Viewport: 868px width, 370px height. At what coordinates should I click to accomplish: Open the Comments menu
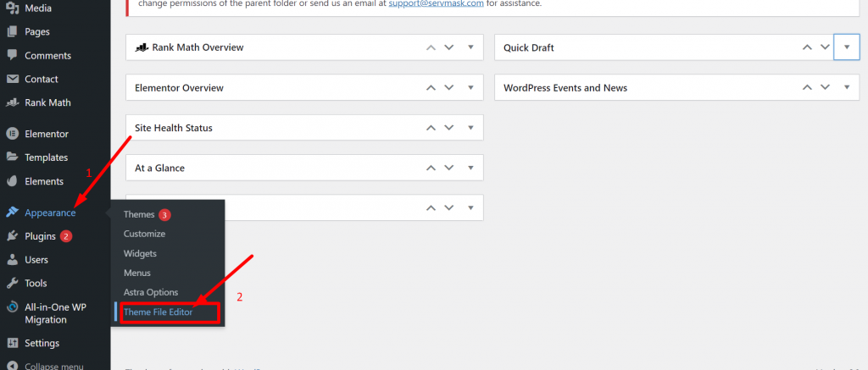48,55
